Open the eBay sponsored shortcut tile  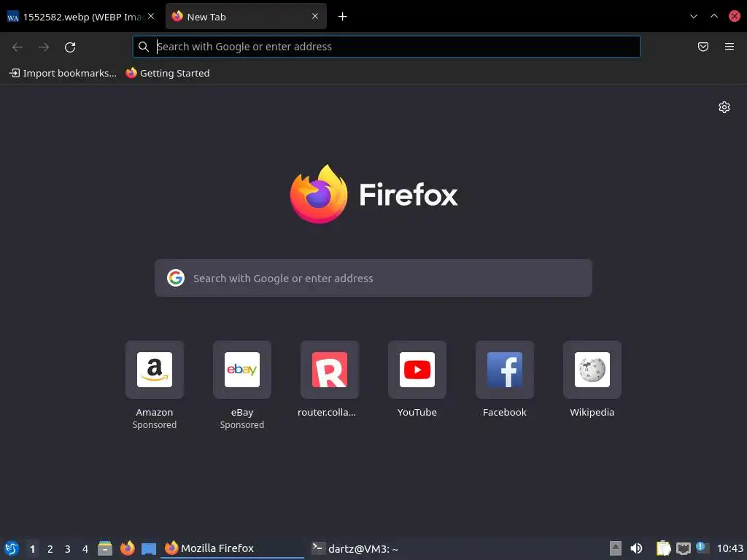[x=242, y=370]
